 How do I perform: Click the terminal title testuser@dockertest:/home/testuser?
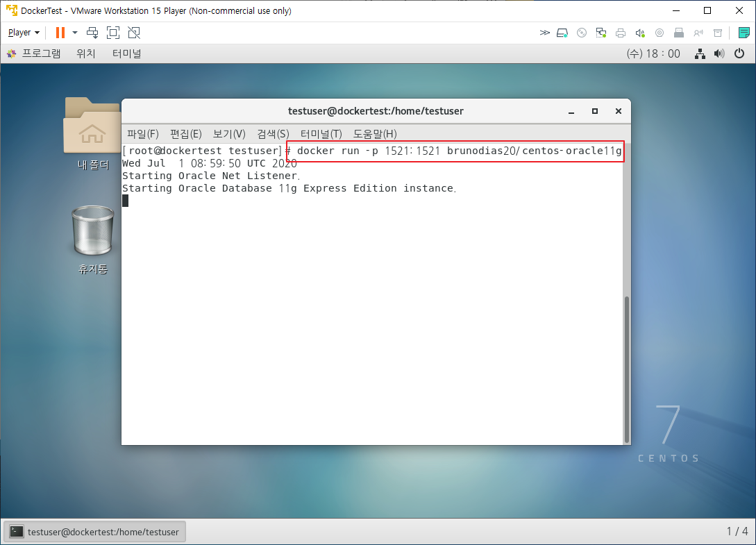click(x=376, y=111)
